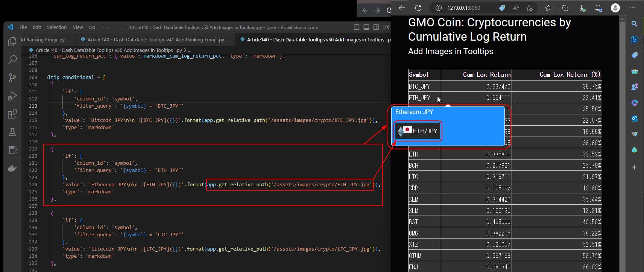The height and width of the screenshot is (272, 644).
Task: Click the Cum Log Return column header
Action: click(477, 74)
